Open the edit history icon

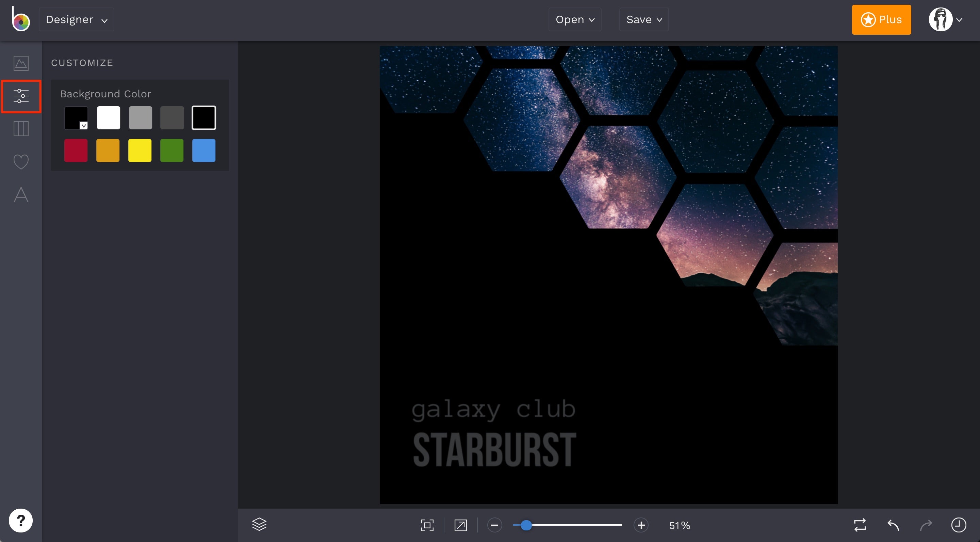click(x=958, y=525)
